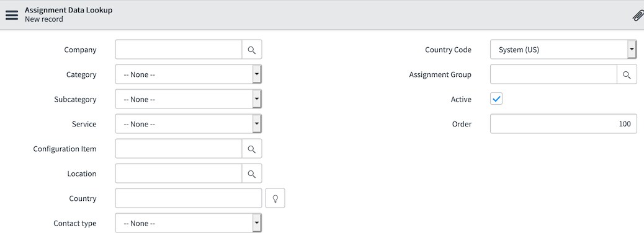Open the Country Code dropdown

click(563, 50)
